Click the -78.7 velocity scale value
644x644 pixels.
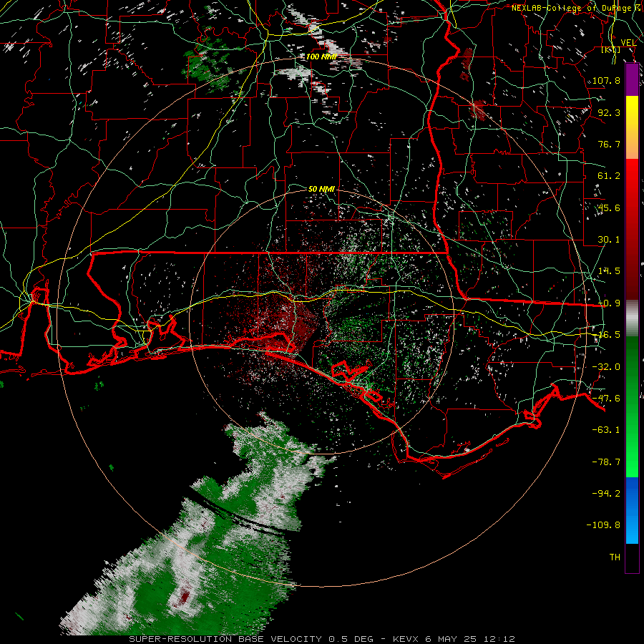coord(606,462)
